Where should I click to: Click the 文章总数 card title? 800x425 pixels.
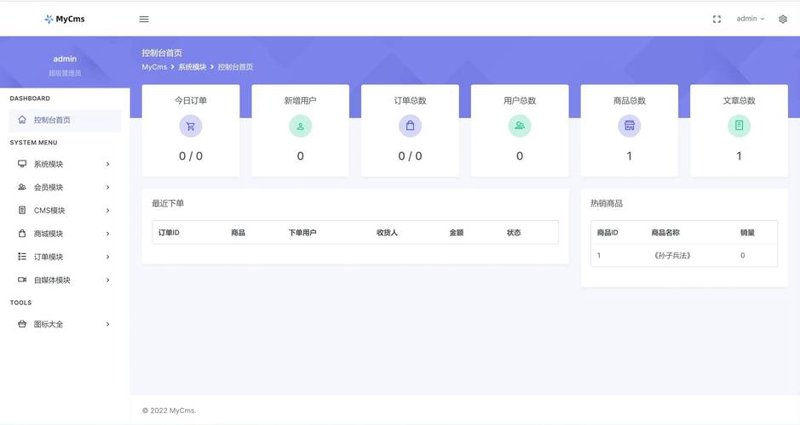(x=739, y=101)
